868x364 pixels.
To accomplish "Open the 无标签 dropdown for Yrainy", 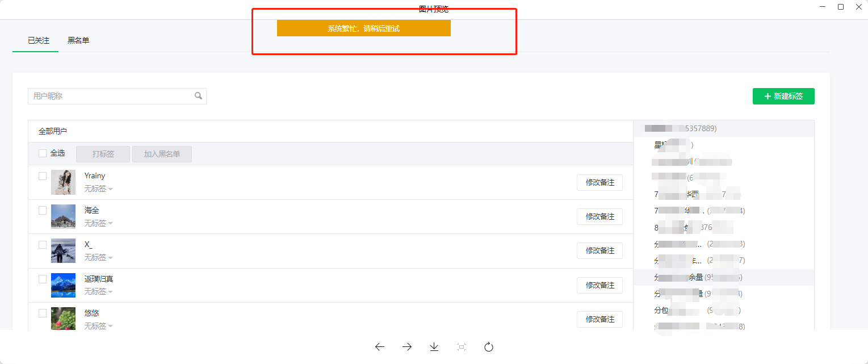I will [98, 188].
